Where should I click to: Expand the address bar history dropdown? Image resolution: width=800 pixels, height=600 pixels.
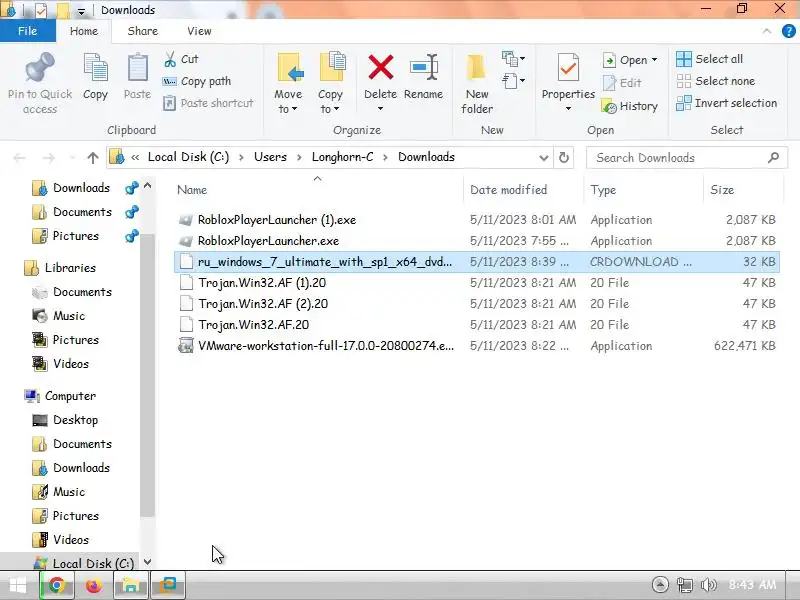coord(543,158)
